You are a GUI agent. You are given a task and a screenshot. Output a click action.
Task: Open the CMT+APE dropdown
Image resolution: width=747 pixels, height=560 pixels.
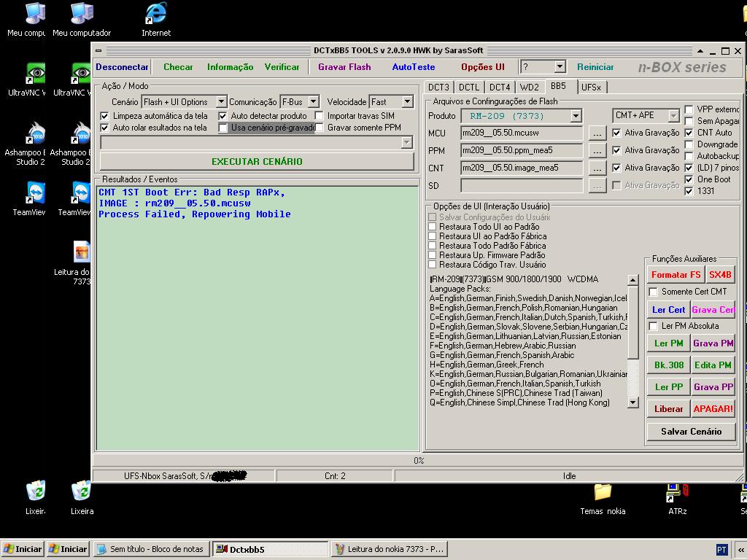[x=673, y=116]
